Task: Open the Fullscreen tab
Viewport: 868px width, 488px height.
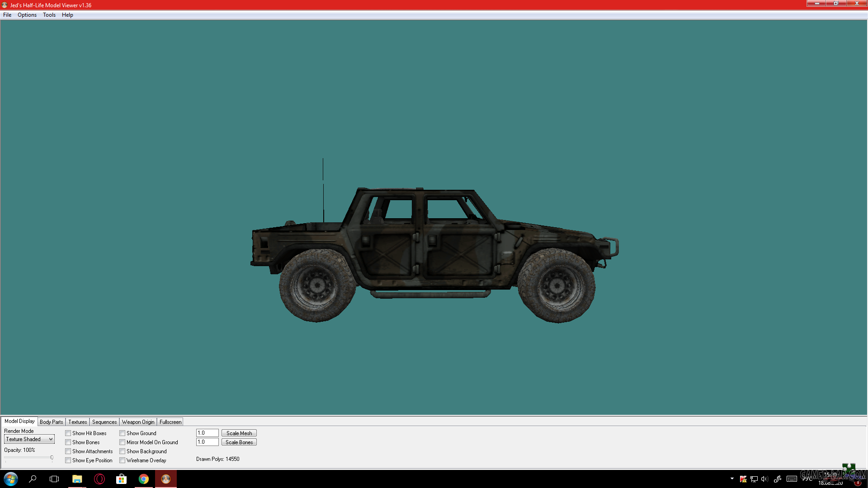Action: point(170,422)
